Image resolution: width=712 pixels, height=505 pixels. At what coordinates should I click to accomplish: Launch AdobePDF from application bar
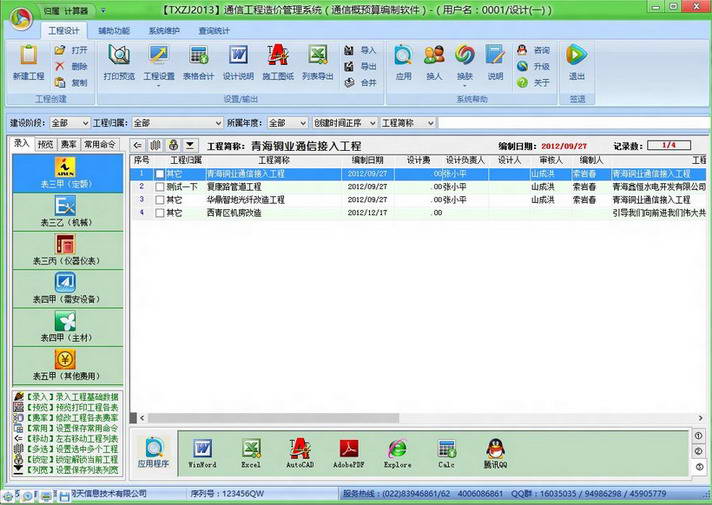[349, 449]
